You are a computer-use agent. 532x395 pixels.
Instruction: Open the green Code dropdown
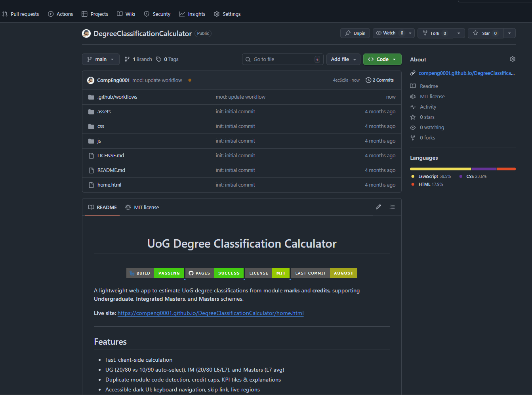coord(382,59)
